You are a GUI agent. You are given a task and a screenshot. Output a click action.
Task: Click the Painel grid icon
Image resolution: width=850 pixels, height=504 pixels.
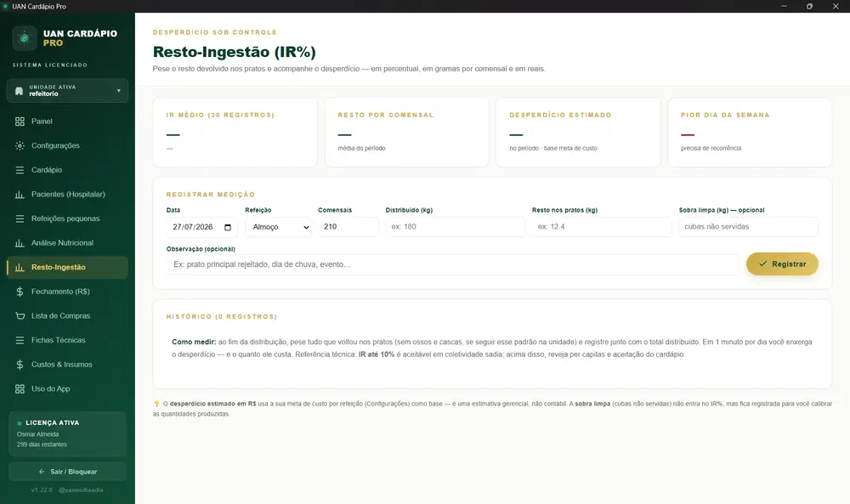20,122
